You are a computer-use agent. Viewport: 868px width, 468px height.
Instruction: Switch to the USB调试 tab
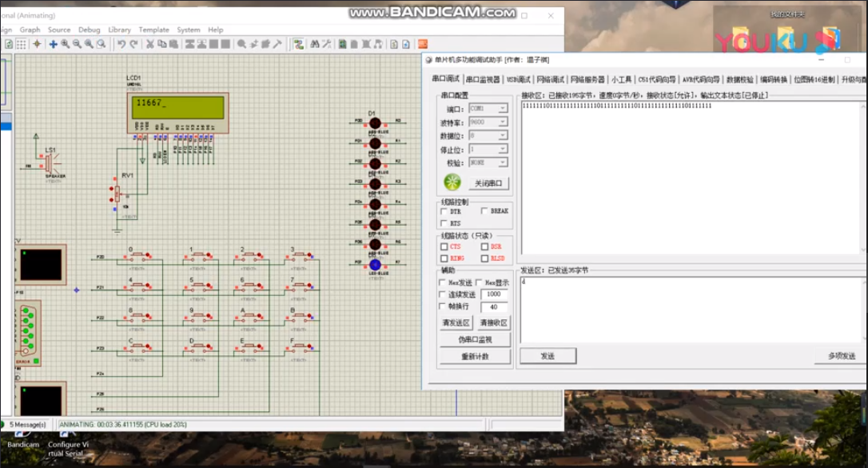[x=519, y=80]
